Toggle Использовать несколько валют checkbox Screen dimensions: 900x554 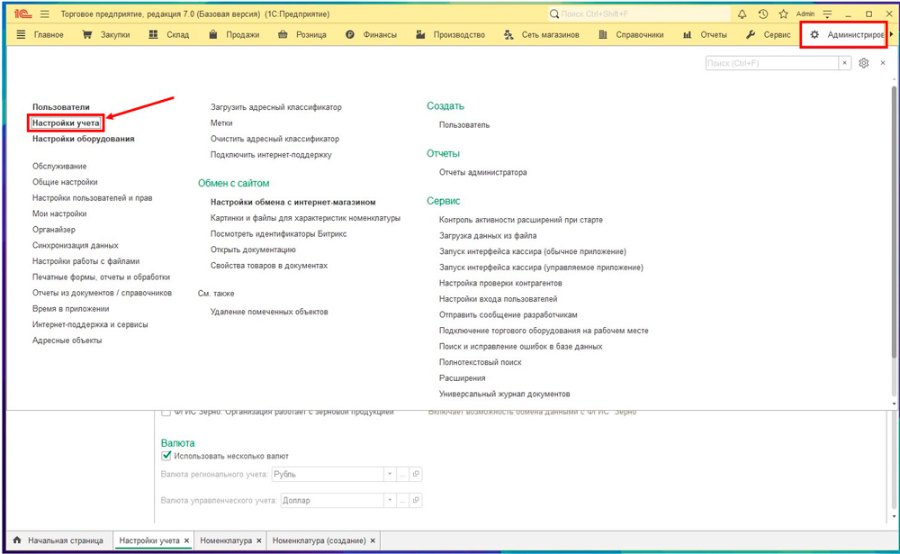166,456
